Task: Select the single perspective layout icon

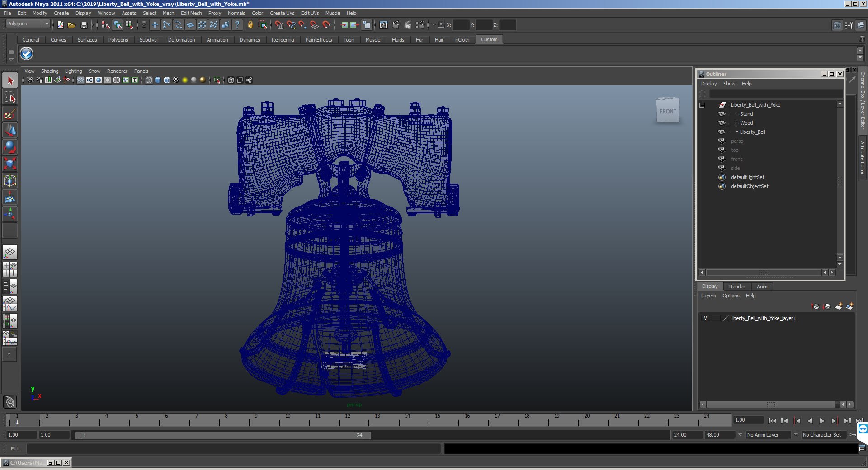Action: coord(10,252)
